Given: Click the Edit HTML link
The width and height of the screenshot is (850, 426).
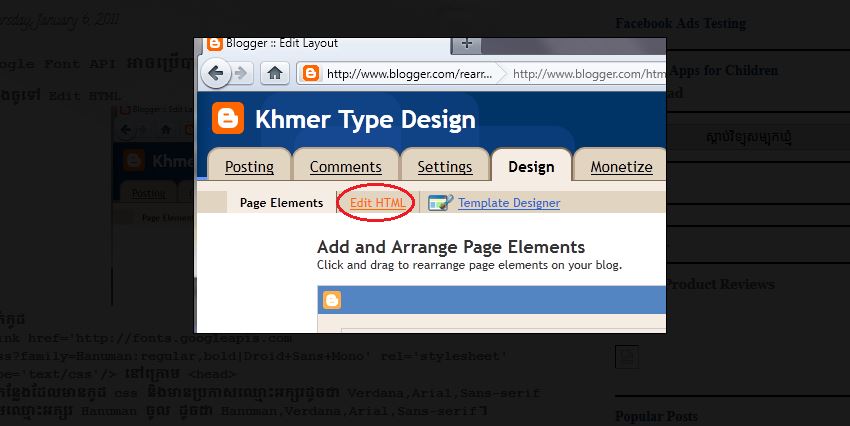Looking at the screenshot, I should 377,203.
